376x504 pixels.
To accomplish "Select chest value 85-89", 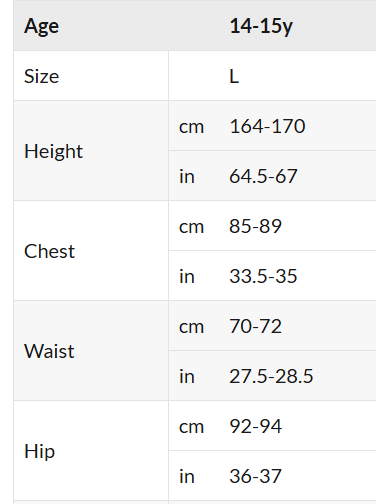I will (x=255, y=226).
